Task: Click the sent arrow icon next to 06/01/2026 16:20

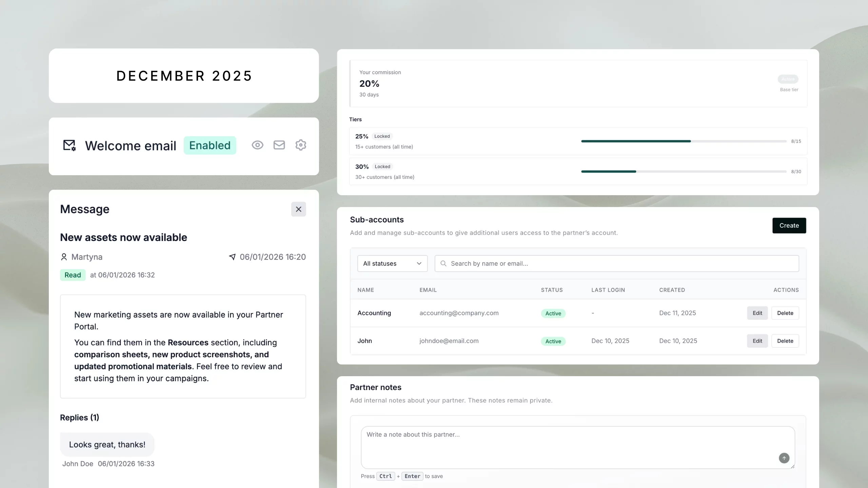Action: click(232, 257)
